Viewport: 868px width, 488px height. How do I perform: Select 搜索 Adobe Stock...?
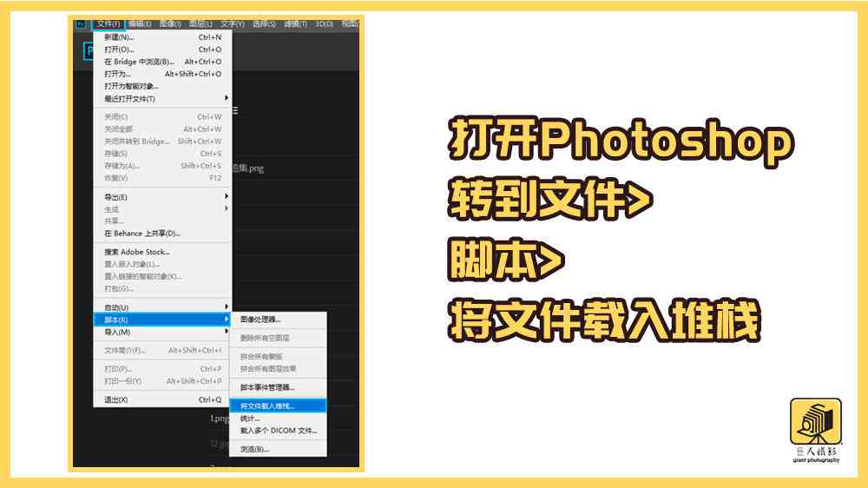pos(163,252)
